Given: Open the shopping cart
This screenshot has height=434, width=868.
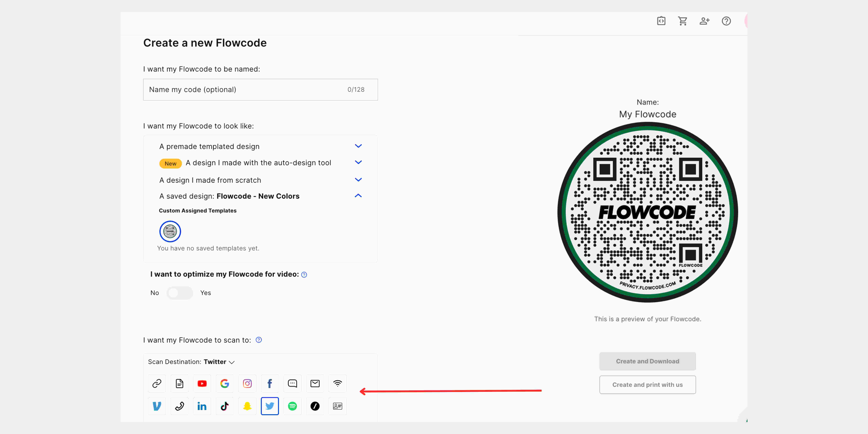Looking at the screenshot, I should pos(682,21).
